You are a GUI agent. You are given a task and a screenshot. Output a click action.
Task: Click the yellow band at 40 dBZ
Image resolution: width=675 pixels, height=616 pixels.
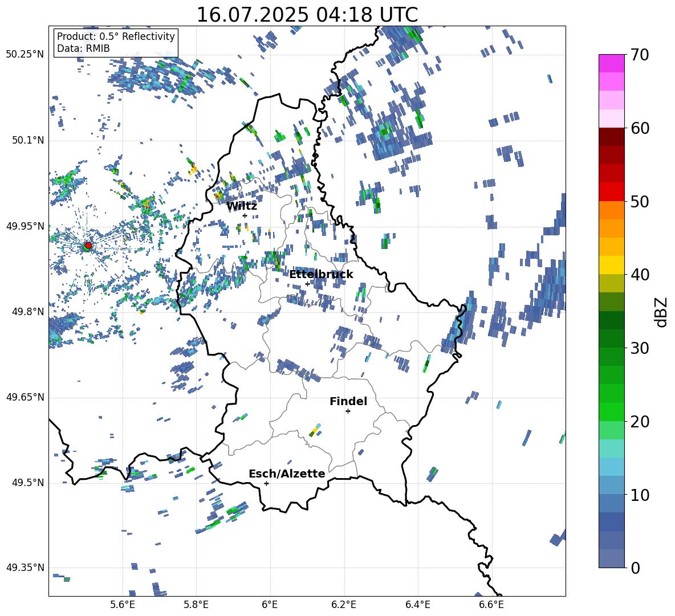tap(611, 265)
